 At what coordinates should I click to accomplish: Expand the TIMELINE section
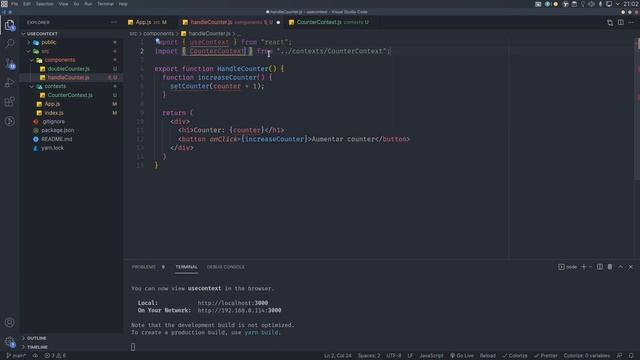tap(37, 347)
